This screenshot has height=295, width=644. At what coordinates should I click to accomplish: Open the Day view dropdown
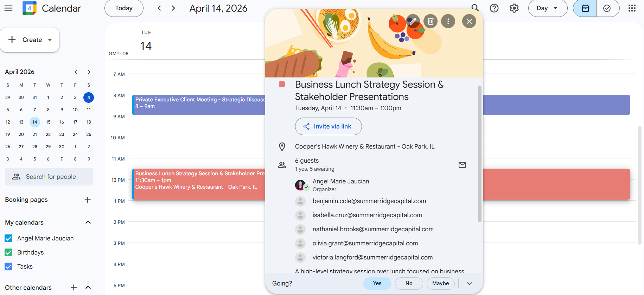coord(547,8)
